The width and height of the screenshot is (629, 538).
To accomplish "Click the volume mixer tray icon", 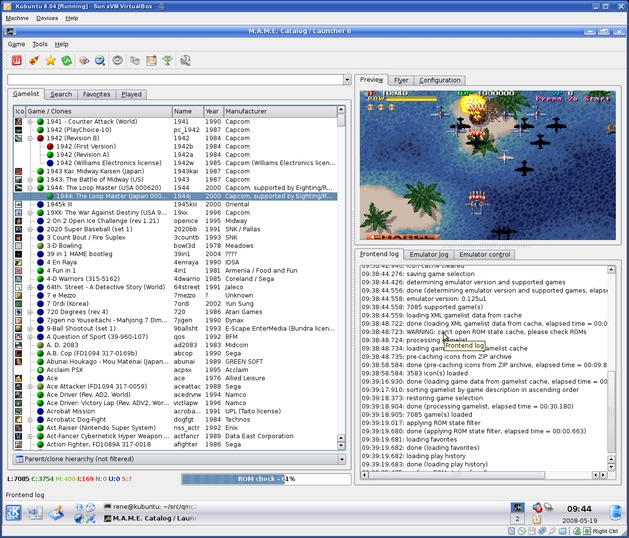I will (537, 508).
